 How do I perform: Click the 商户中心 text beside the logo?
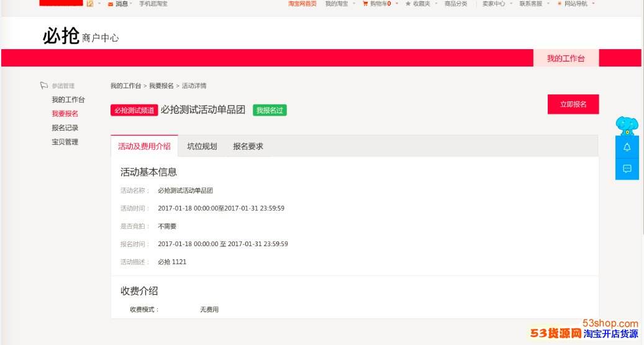coord(100,38)
